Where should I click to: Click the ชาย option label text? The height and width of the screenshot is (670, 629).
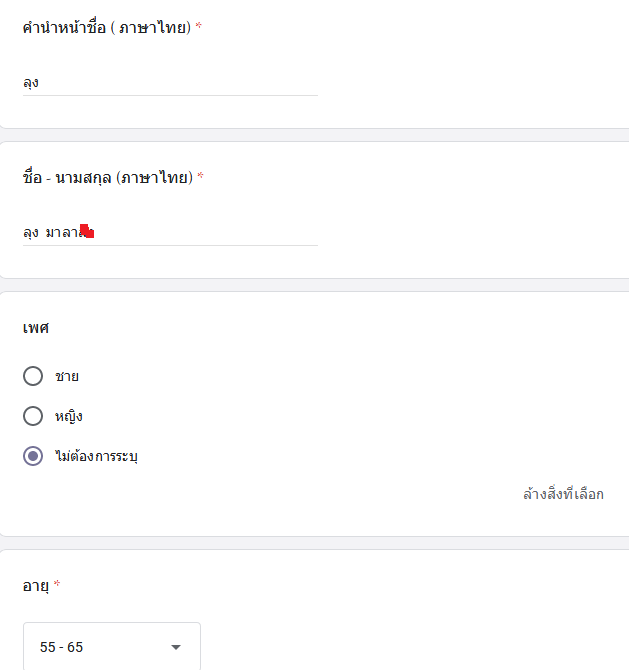click(x=67, y=376)
